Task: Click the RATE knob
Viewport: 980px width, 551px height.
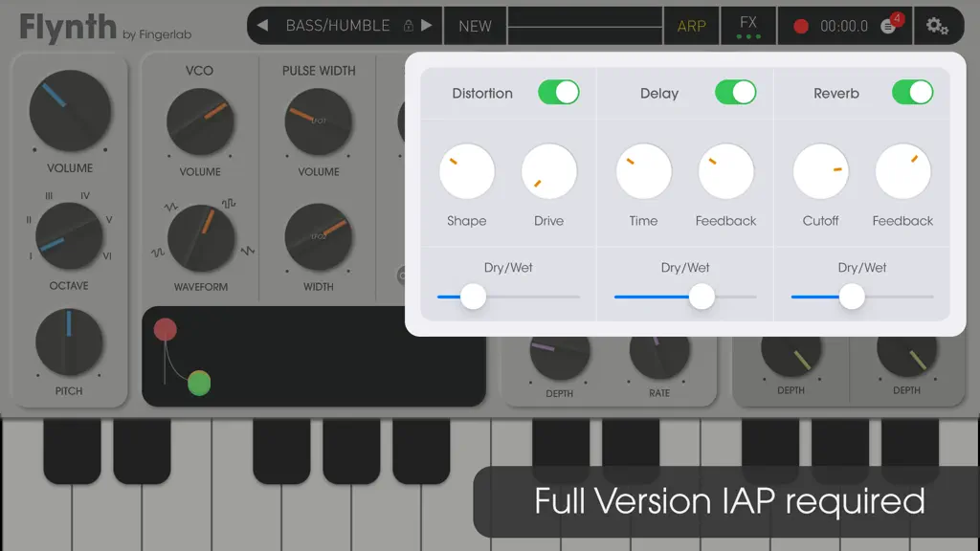Action: (x=659, y=356)
